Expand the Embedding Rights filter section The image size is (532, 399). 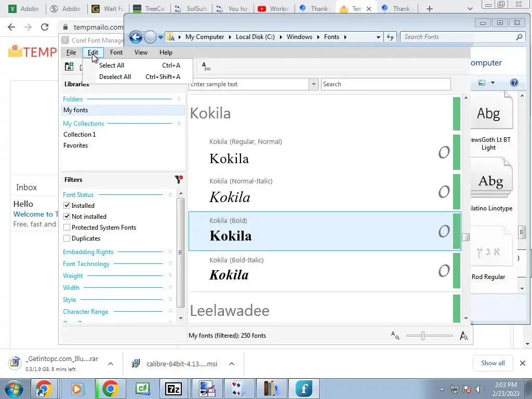(x=170, y=252)
